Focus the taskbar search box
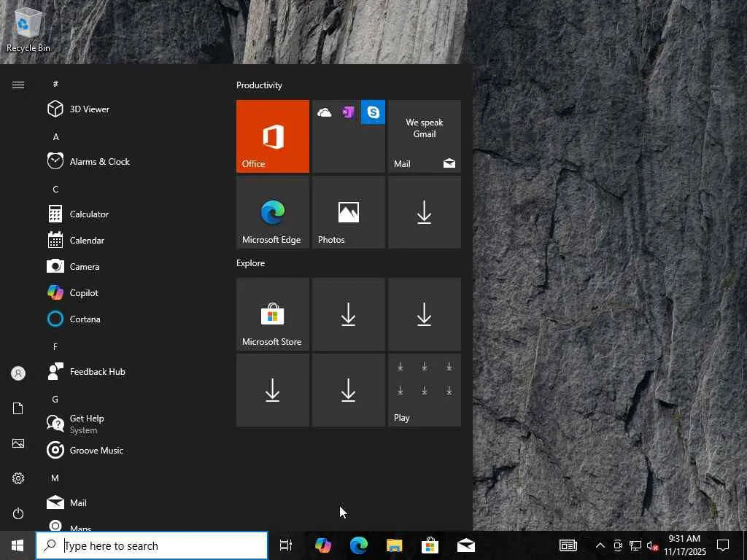This screenshot has width=747, height=560. pos(152,545)
